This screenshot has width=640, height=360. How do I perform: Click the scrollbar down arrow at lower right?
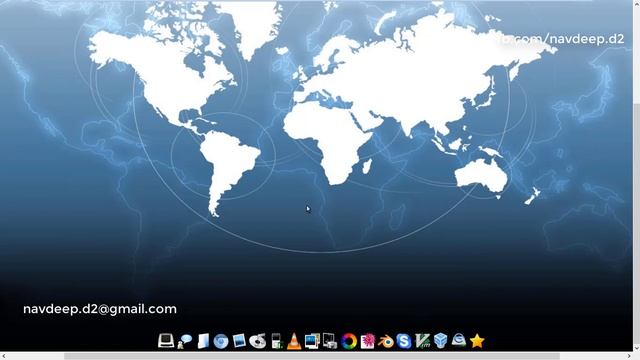636,348
